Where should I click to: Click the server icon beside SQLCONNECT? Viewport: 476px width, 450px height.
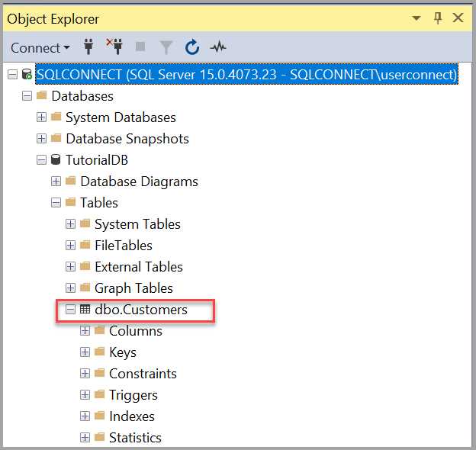27,74
